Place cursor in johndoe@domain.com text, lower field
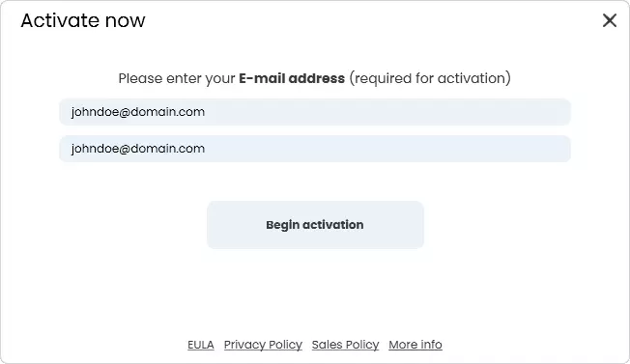 point(138,149)
